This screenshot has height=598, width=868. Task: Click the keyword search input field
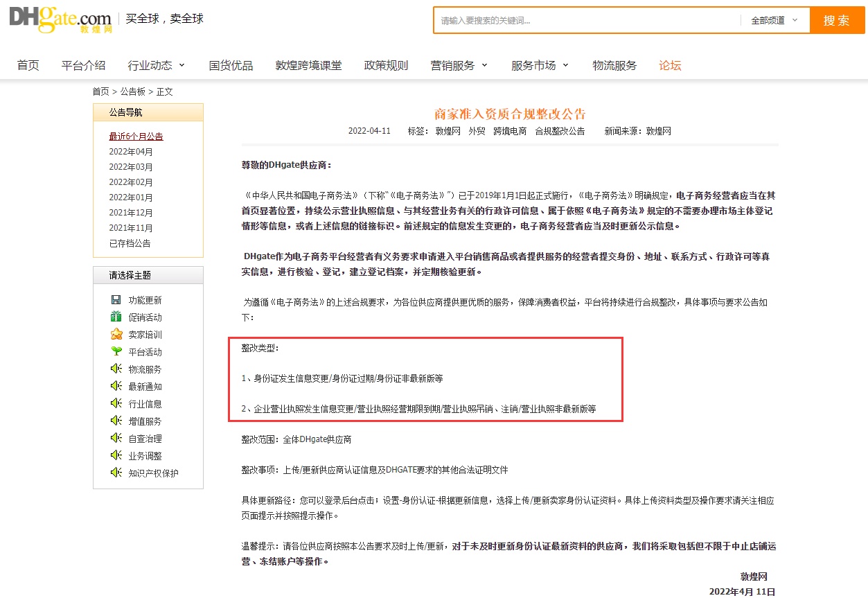(x=587, y=21)
